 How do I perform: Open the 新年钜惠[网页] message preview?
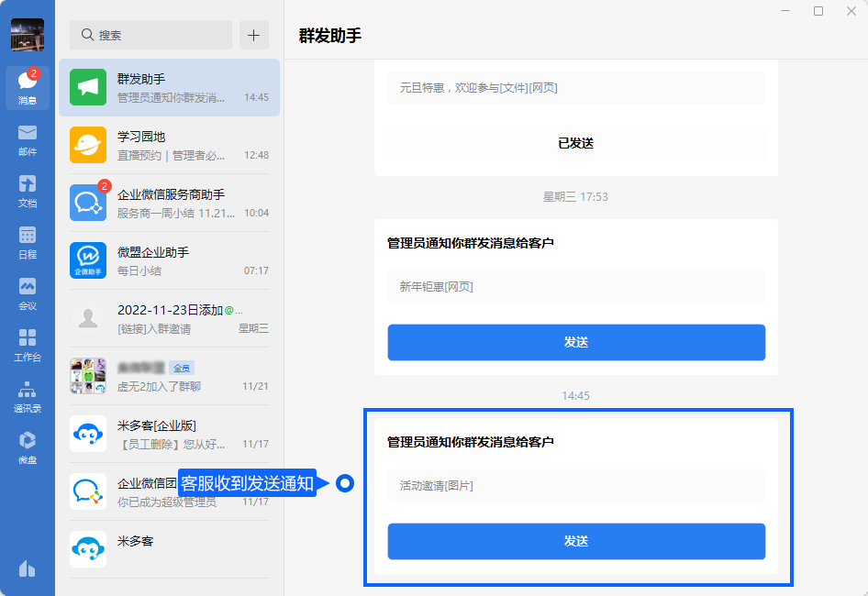click(x=576, y=287)
